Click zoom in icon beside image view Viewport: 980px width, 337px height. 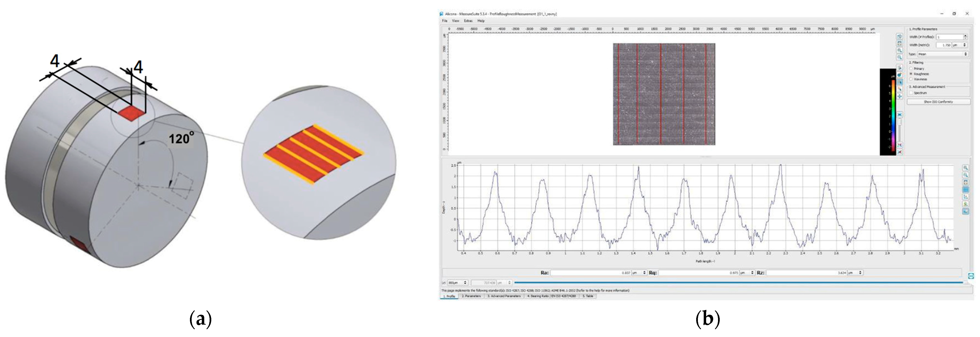tap(900, 51)
